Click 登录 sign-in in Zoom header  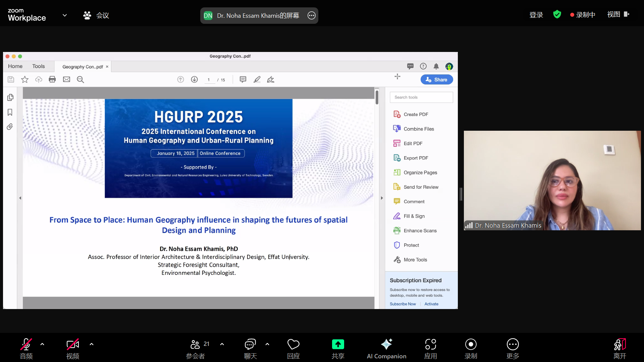(536, 15)
